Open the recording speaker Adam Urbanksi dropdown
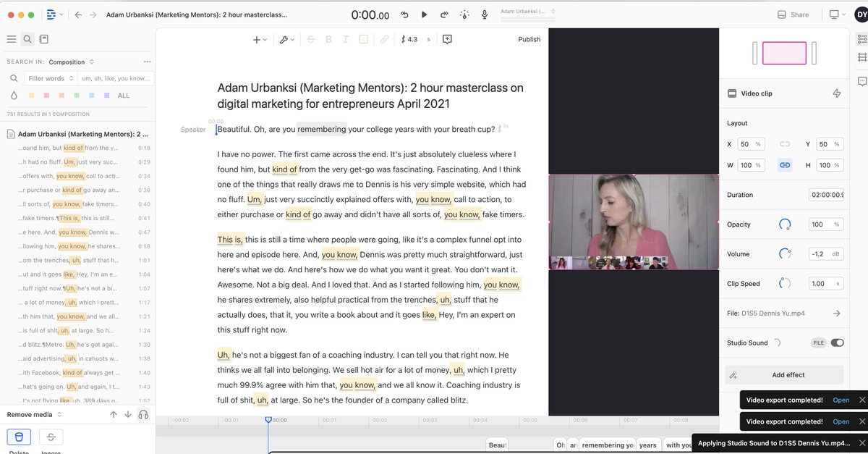The image size is (868, 454). click(528, 12)
